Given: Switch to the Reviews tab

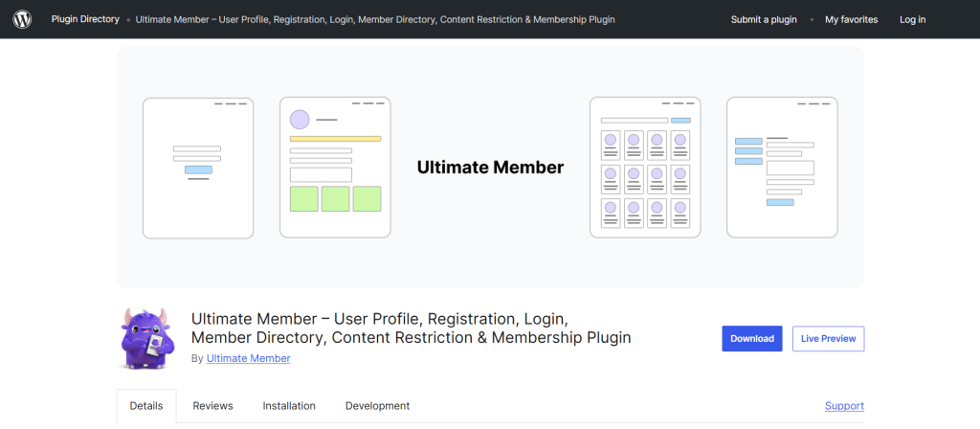Looking at the screenshot, I should click(212, 406).
